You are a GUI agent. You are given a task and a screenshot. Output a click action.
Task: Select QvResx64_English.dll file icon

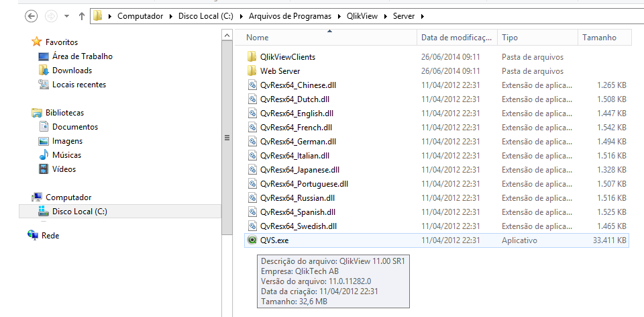252,113
